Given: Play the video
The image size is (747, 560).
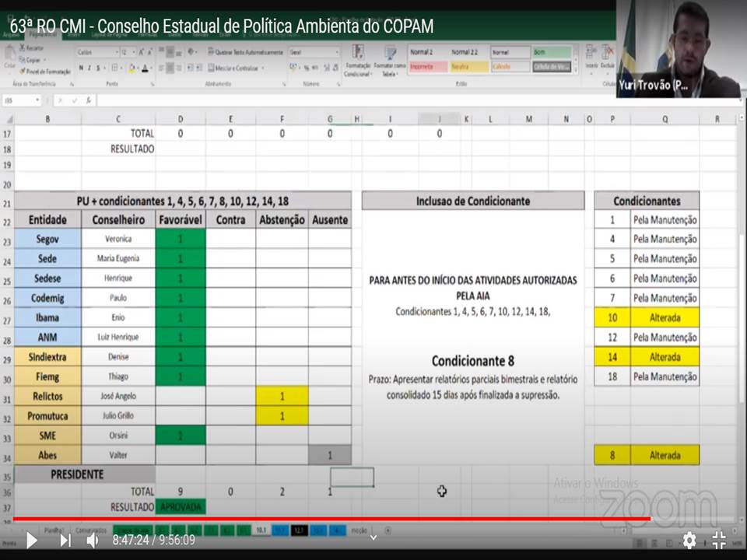Looking at the screenshot, I should point(31,540).
